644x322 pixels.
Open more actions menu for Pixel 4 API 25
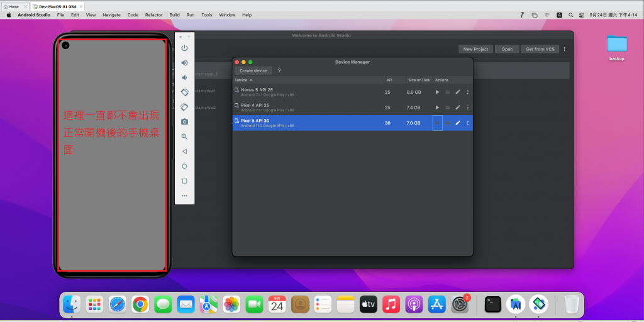pyautogui.click(x=467, y=107)
